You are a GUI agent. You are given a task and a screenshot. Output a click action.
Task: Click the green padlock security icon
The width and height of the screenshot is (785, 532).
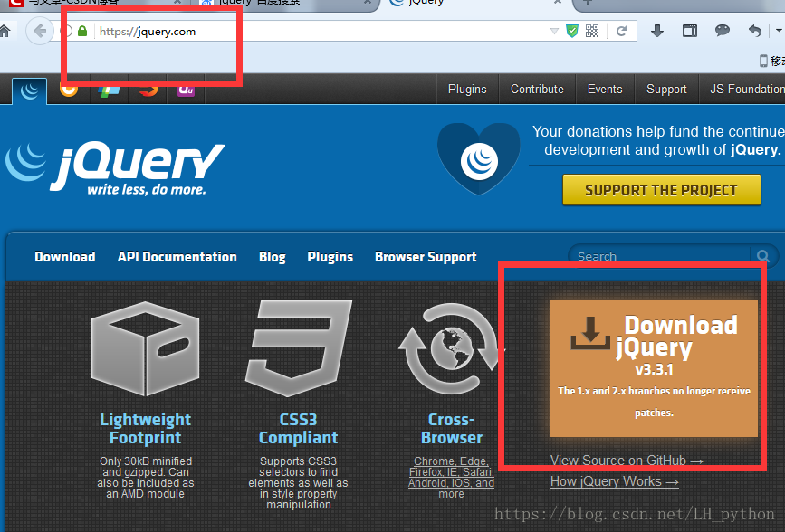(82, 31)
